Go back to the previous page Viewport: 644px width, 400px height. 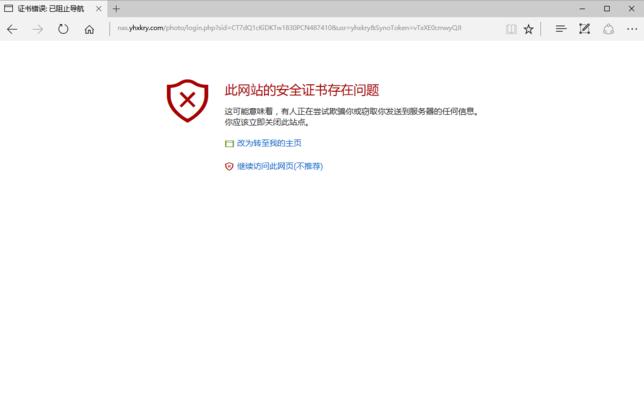point(12,29)
